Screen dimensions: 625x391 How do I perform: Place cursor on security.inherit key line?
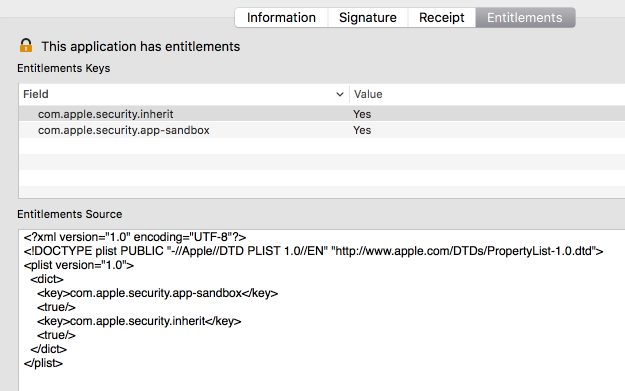[x=139, y=321]
